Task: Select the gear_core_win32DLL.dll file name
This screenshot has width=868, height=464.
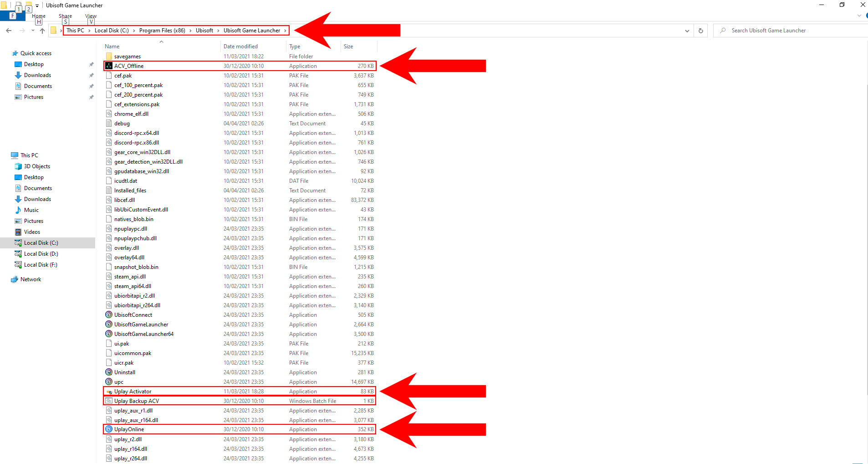Action: click(x=142, y=152)
